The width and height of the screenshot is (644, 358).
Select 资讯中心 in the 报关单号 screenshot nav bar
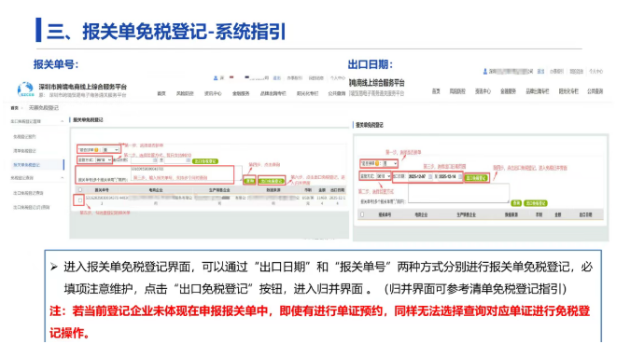click(x=213, y=93)
